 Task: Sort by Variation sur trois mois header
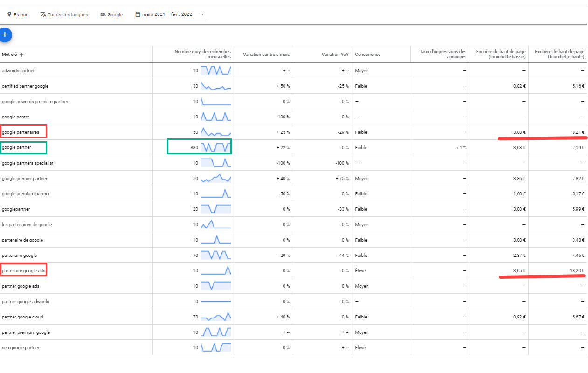tap(266, 54)
